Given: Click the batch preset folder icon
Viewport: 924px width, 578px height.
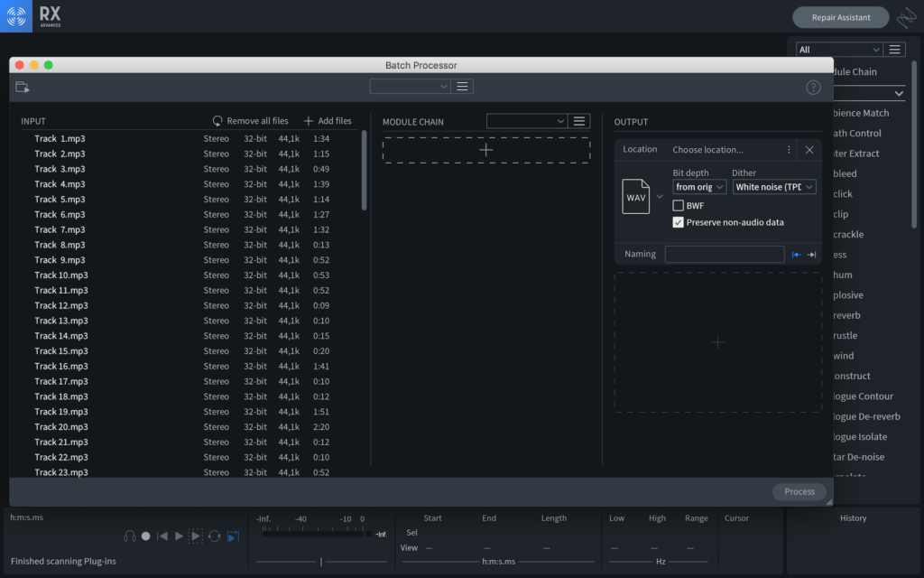Looking at the screenshot, I should pos(23,87).
